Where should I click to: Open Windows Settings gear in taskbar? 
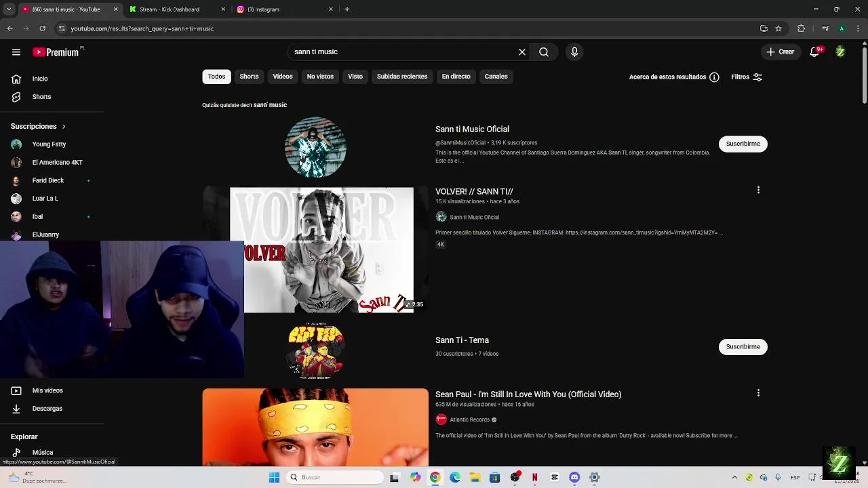click(x=595, y=477)
